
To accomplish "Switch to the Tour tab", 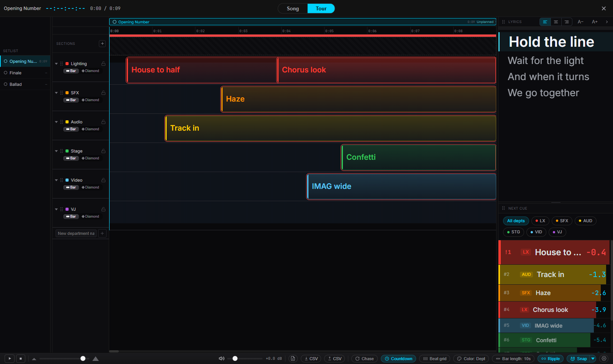I will pos(321,8).
